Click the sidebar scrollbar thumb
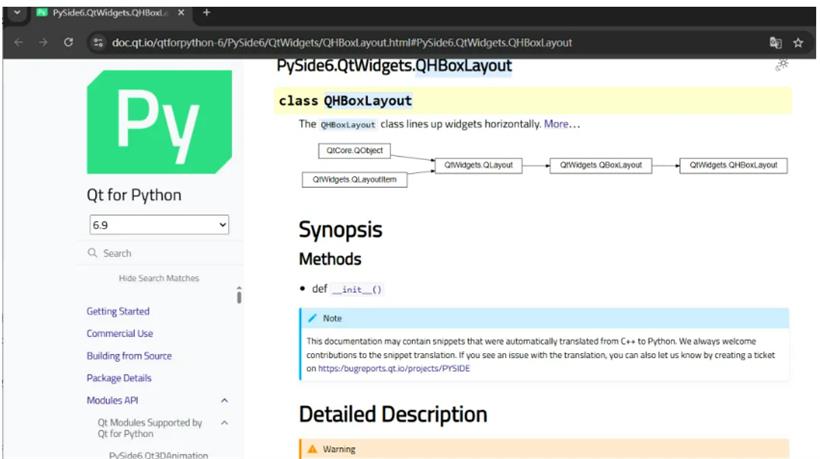 239,295
